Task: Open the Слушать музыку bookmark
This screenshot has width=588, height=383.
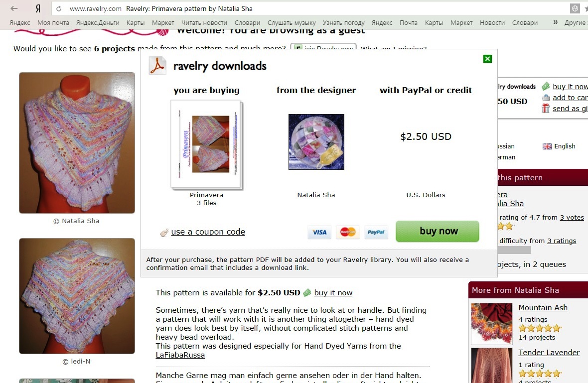Action: 292,23
